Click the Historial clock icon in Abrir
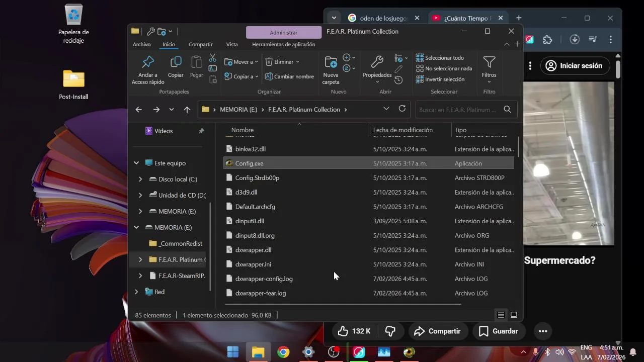 point(398,80)
